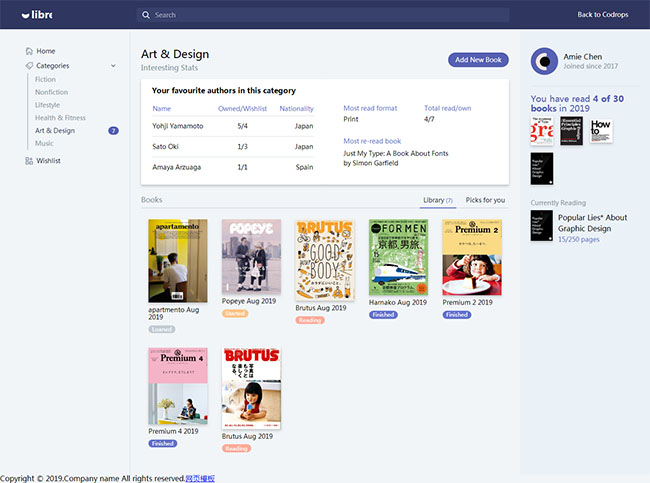The image size is (650, 483).
Task: Switch to the Library tab
Action: click(x=437, y=200)
